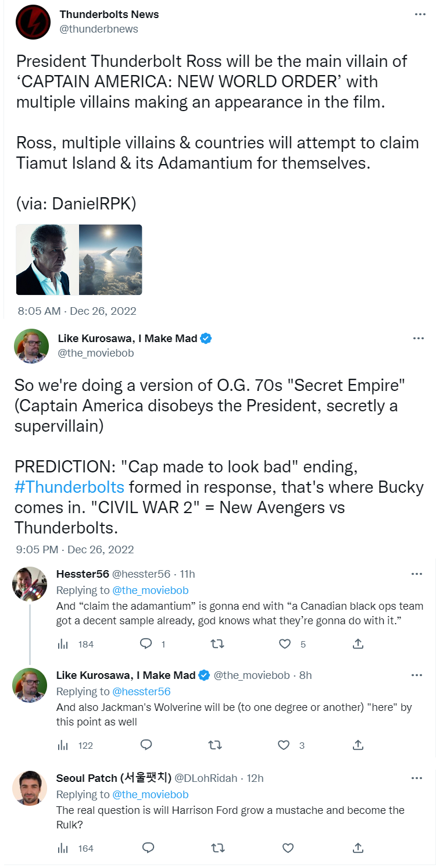Image resolution: width=436 pixels, height=868 pixels.
Task: Like Seoul Patch's Rulk reply
Action: pos(288,848)
